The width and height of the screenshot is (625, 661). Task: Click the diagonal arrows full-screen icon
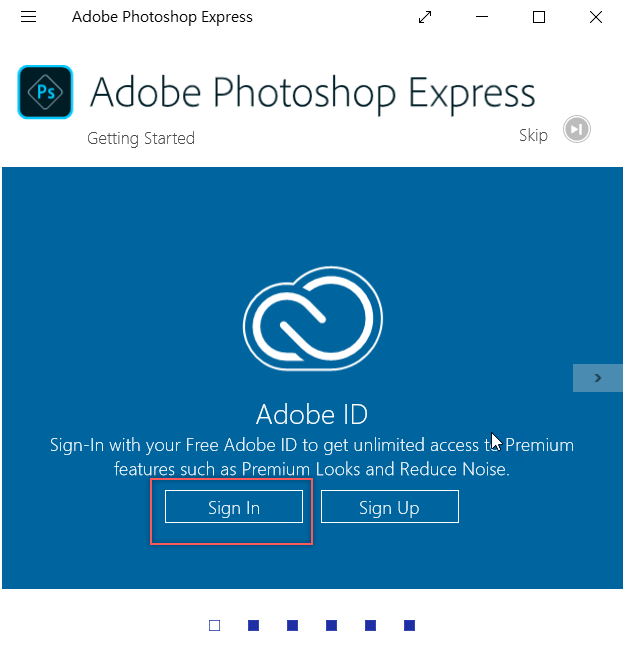click(425, 17)
